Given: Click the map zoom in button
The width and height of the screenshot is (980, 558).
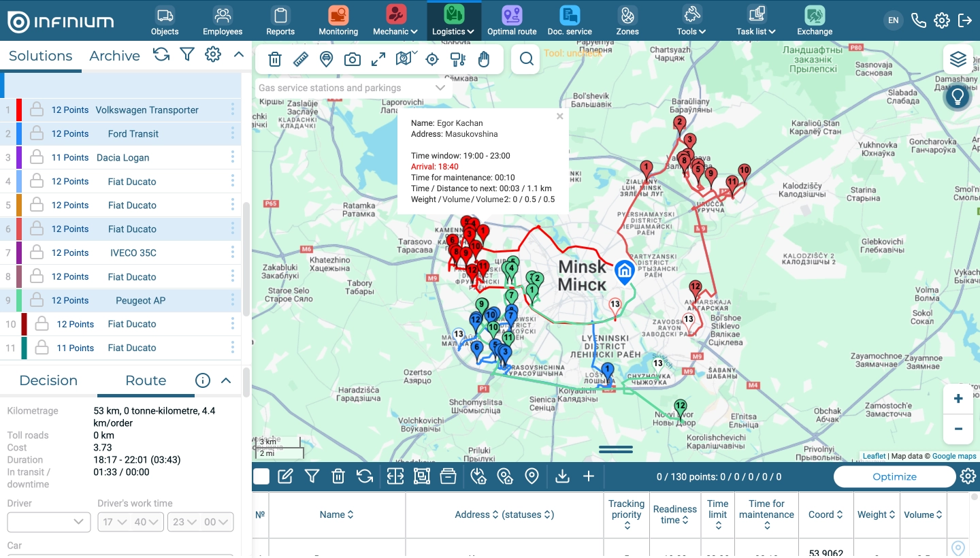Looking at the screenshot, I should coord(958,399).
